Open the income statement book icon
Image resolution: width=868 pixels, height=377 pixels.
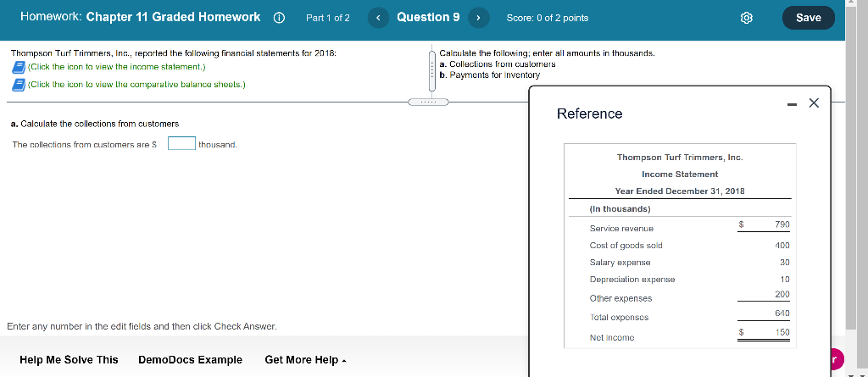(x=19, y=67)
